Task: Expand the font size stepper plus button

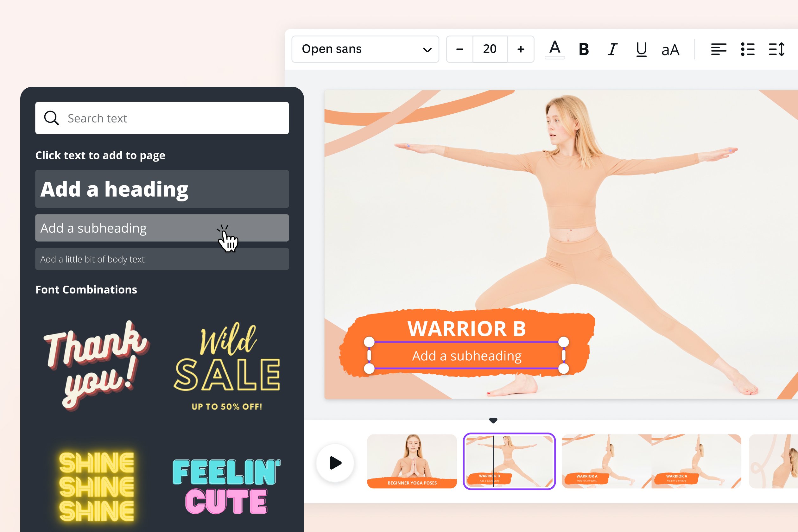Action: (521, 49)
